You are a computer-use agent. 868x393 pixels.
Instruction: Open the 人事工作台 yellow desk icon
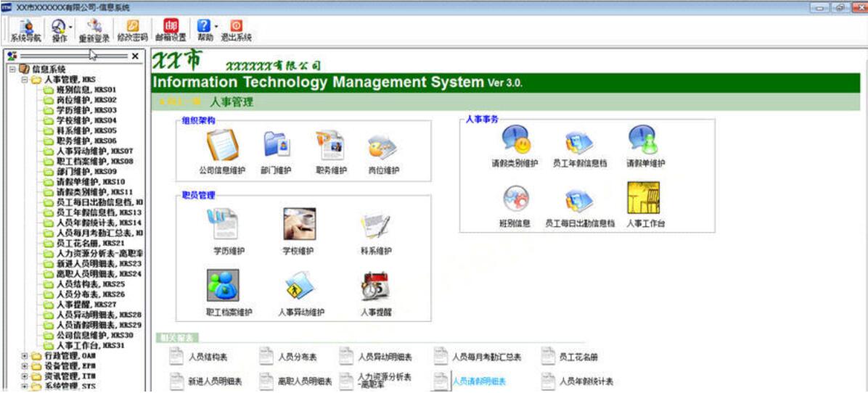pyautogui.click(x=643, y=198)
